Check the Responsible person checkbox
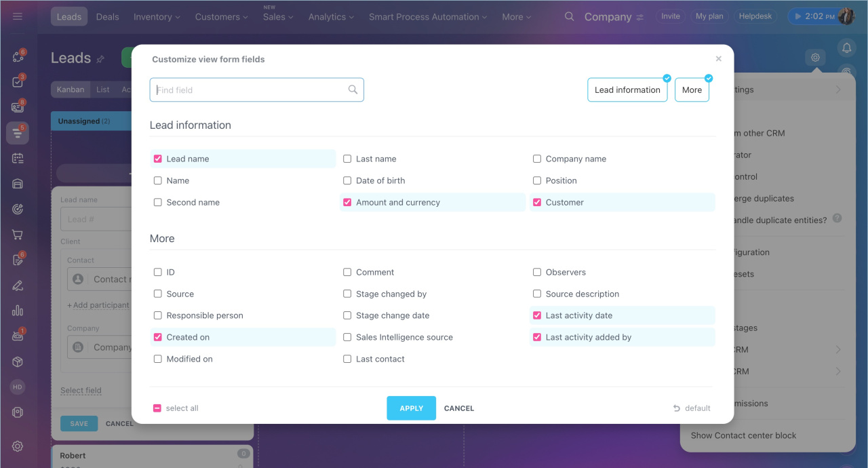The image size is (868, 468). tap(158, 315)
